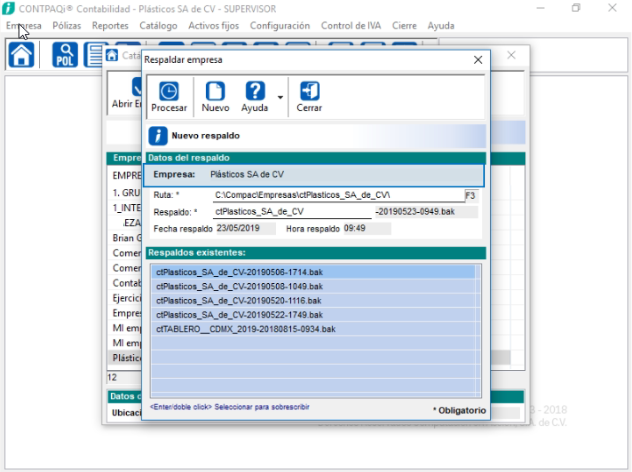Click the Nuevo document icon
Screen dimensions: 632x472
215,91
